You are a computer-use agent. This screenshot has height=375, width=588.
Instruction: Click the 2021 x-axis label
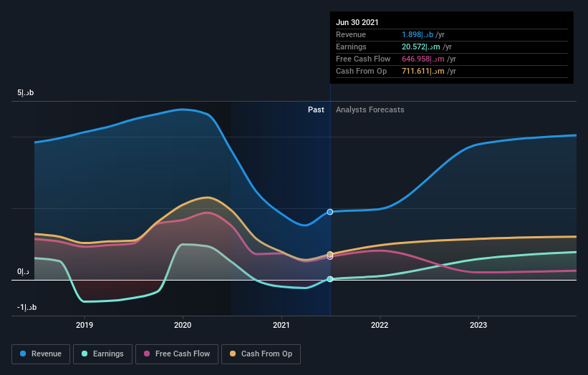[281, 325]
